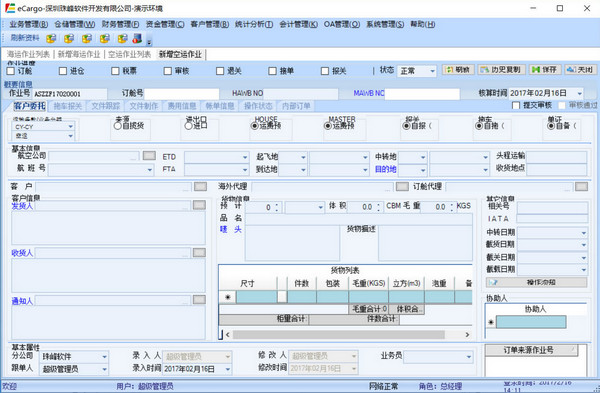The width and height of the screenshot is (600, 393).
Task: Click the 保存 button
Action: (x=545, y=70)
